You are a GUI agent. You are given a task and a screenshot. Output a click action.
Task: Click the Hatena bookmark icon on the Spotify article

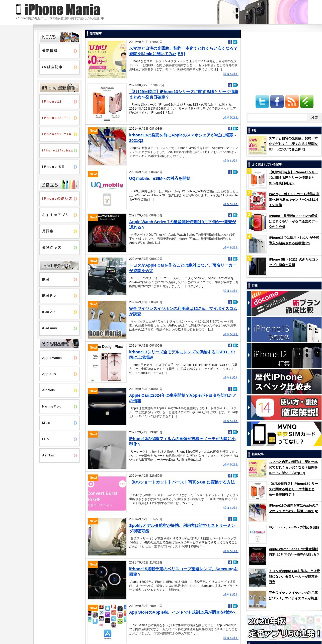point(235,519)
